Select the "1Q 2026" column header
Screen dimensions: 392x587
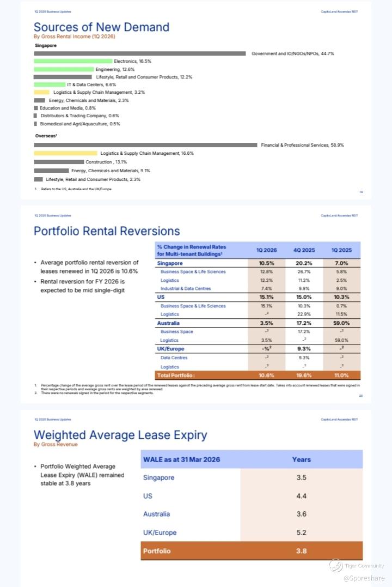tap(266, 250)
